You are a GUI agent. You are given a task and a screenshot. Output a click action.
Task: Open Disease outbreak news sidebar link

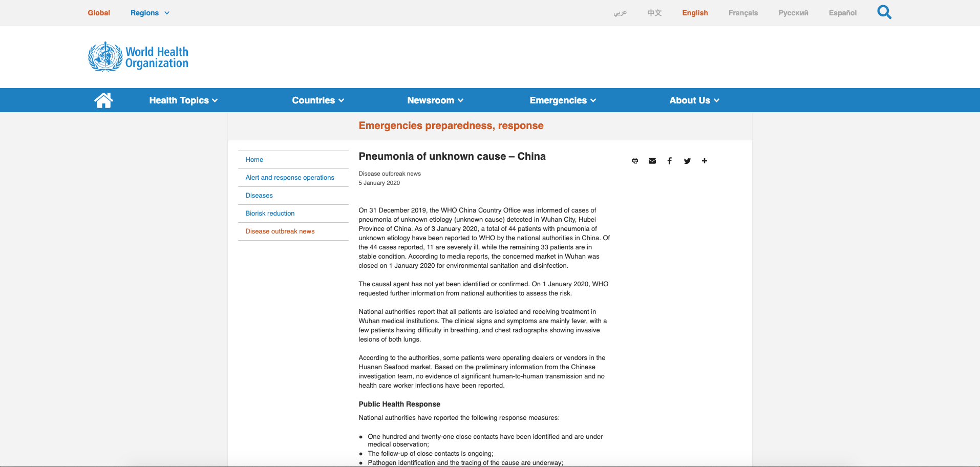pyautogui.click(x=280, y=231)
